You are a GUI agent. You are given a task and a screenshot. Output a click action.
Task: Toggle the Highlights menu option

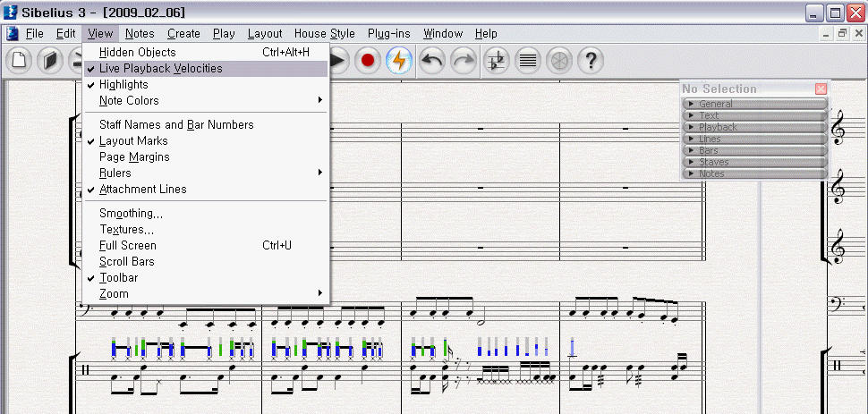coord(123,85)
